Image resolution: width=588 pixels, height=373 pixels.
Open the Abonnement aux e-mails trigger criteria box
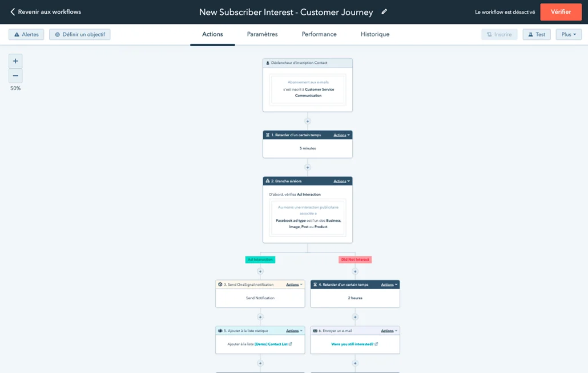pos(308,89)
